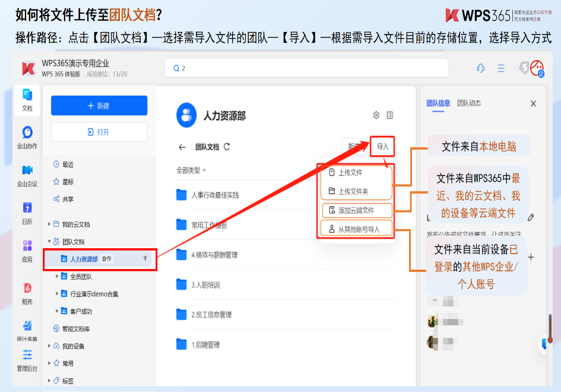561x392 pixels.
Task: Open the 日历 calendar icon
Action: [27, 208]
